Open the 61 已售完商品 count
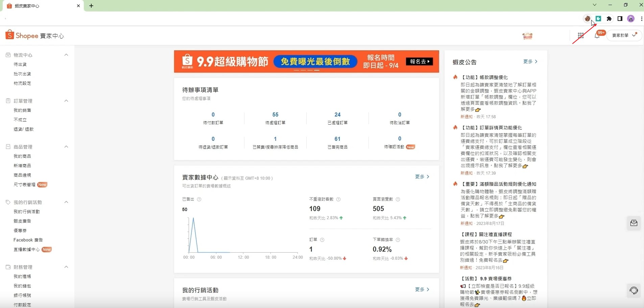 point(337,139)
